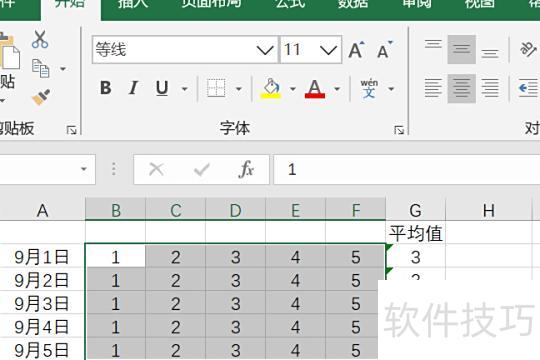Click the 9月3日 cell
The image size is (540, 360).
click(42, 304)
